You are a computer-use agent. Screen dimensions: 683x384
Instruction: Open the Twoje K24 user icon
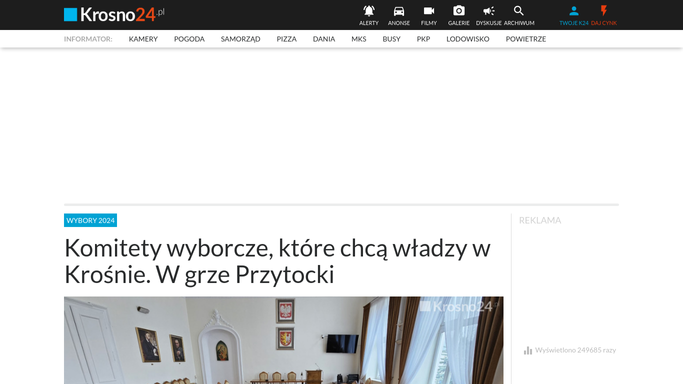[x=574, y=11]
